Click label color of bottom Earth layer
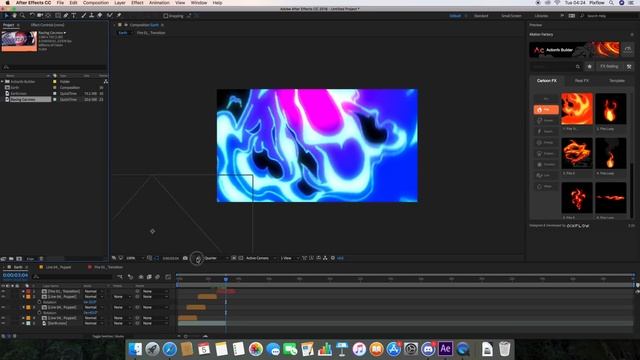This screenshot has width=640, height=360. (28, 323)
